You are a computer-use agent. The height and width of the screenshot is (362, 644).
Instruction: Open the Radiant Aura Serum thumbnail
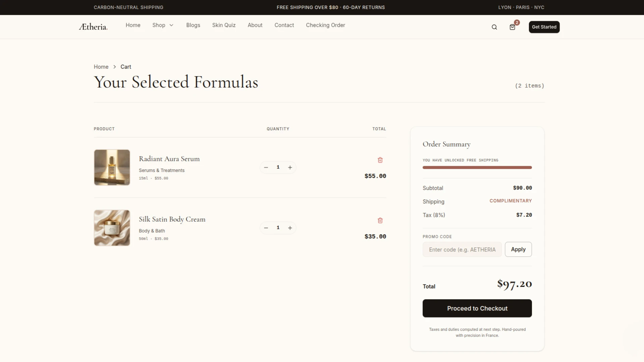112,167
